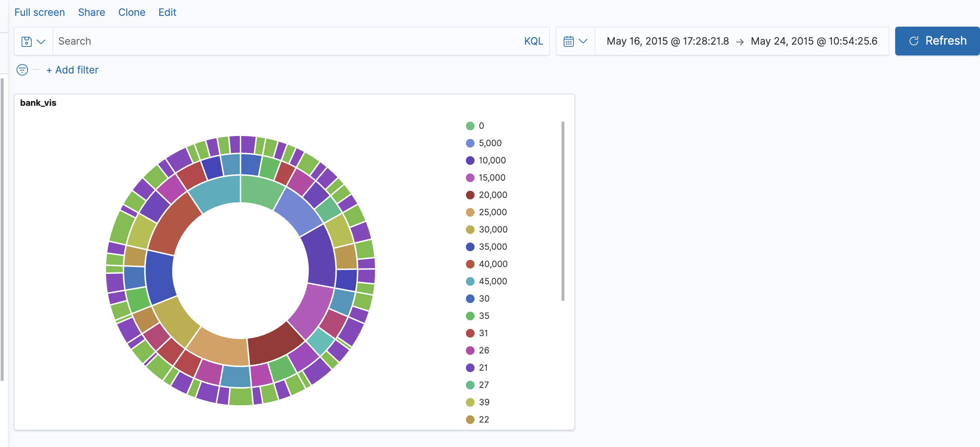Screen dimensions: 980x447
Task: Click the legend scrollbar
Action: [563, 211]
